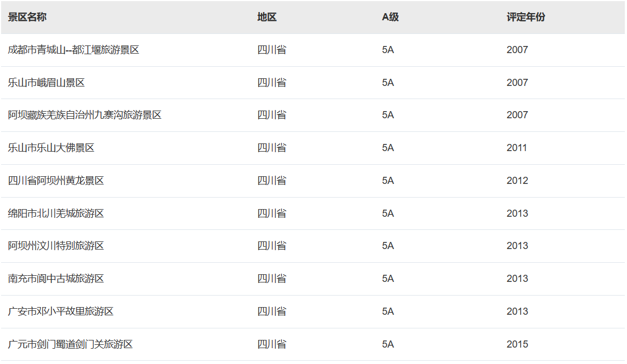Click the 景区名称 column header

pos(27,17)
